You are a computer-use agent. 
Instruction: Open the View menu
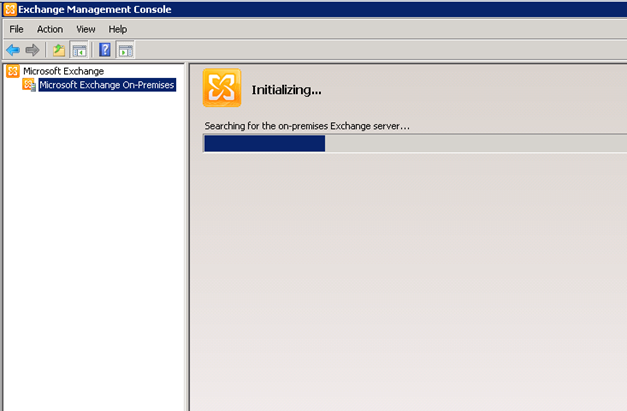(86, 29)
